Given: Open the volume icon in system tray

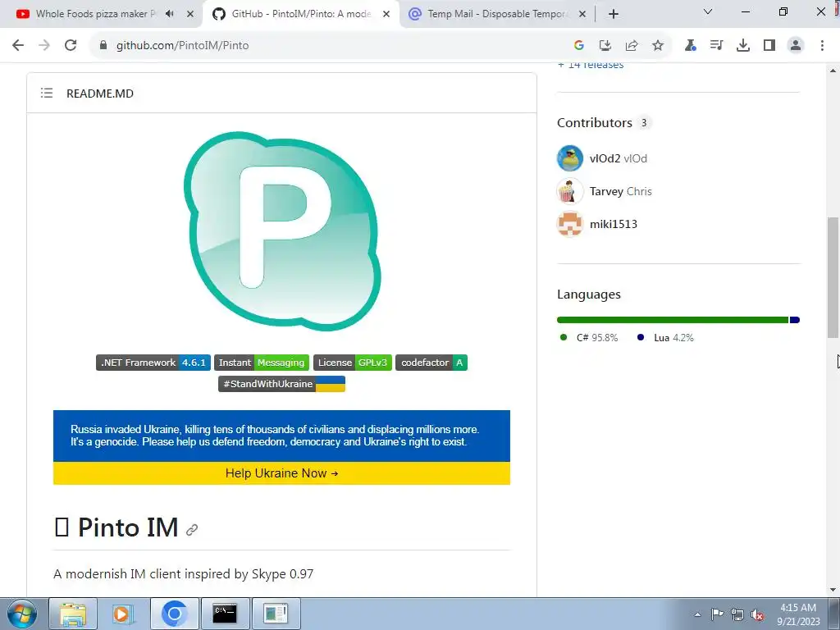Looking at the screenshot, I should point(757,614).
